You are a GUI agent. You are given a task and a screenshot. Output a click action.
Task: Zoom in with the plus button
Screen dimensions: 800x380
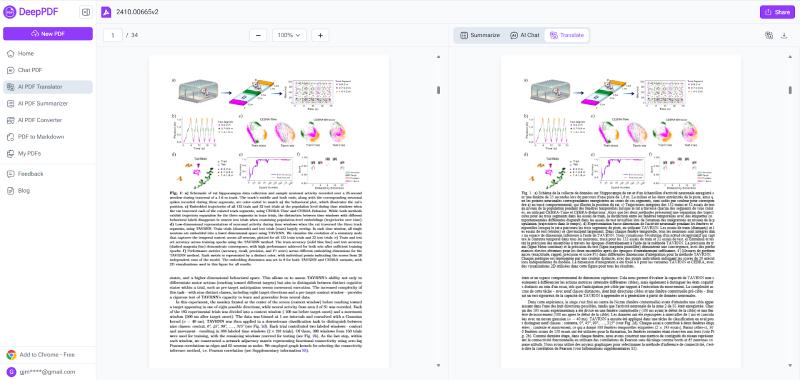coord(320,35)
